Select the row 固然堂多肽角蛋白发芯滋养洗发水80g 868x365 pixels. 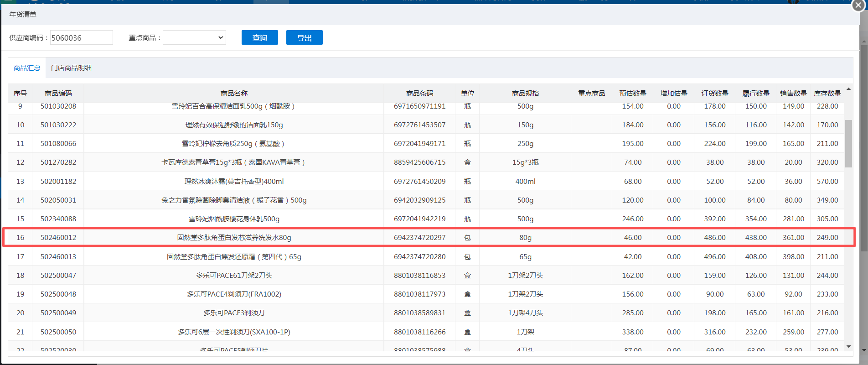click(234, 238)
